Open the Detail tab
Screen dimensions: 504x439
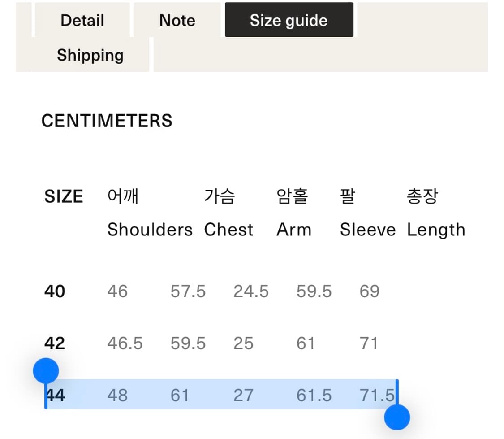pyautogui.click(x=82, y=21)
